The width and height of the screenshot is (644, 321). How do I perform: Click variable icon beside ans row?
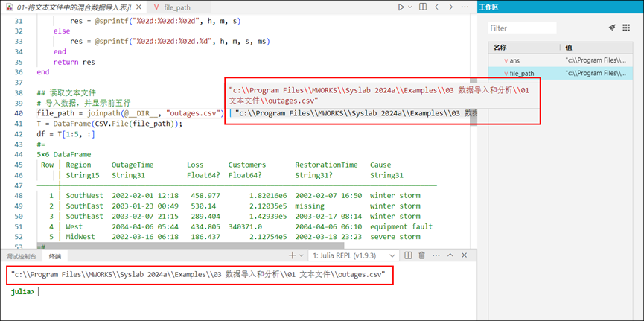click(506, 60)
